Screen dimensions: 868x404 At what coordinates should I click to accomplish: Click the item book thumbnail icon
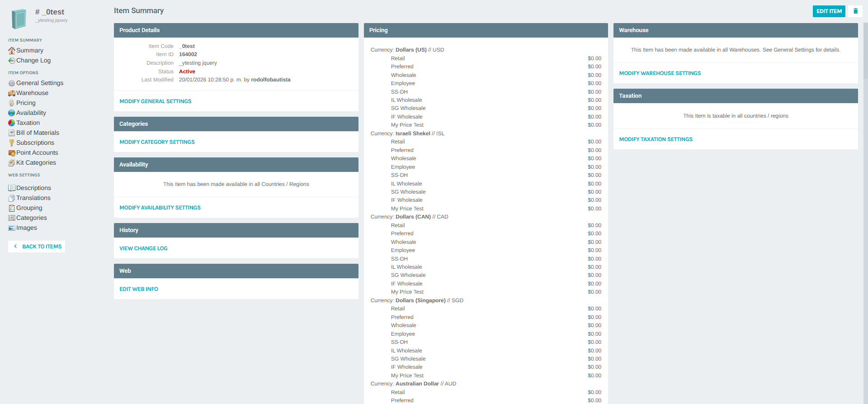click(19, 19)
